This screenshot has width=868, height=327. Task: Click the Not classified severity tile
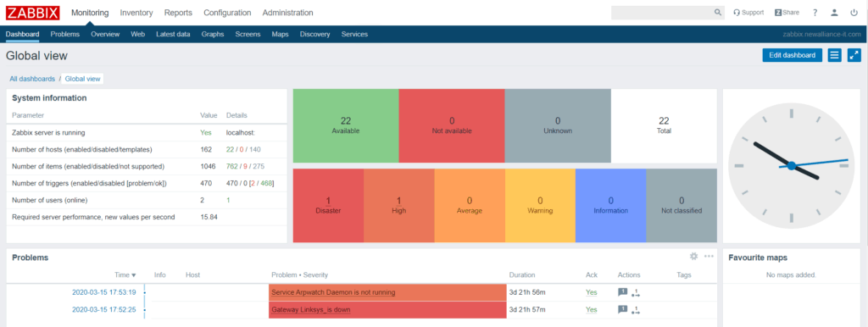coord(682,205)
